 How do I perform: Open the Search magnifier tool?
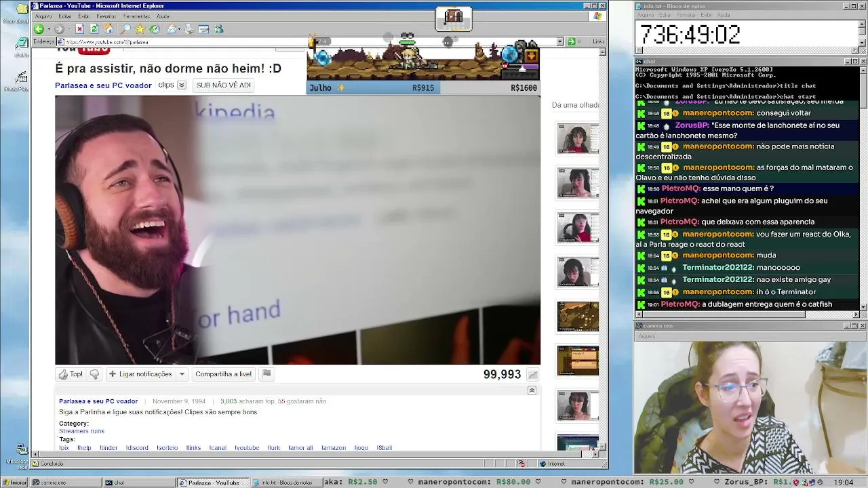(x=125, y=29)
